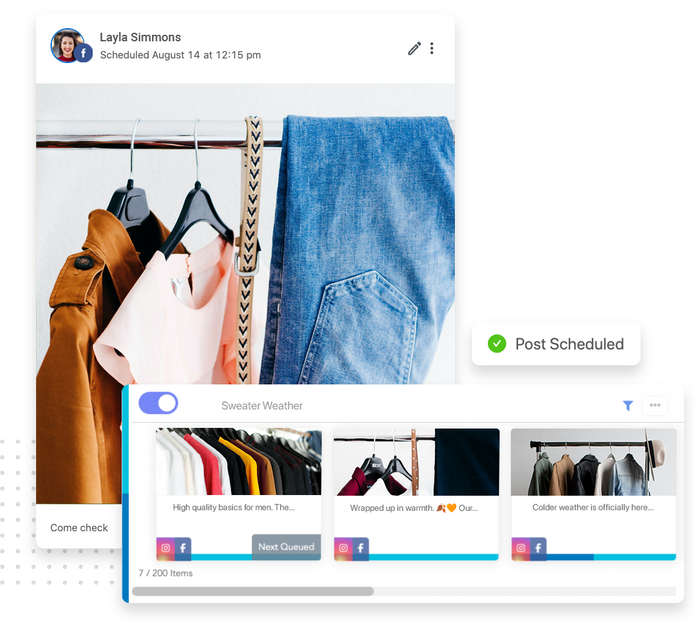Viewport: 700px width, 627px height.
Task: Click Instagram icon on Wrapped up in warmth card
Action: point(343,548)
